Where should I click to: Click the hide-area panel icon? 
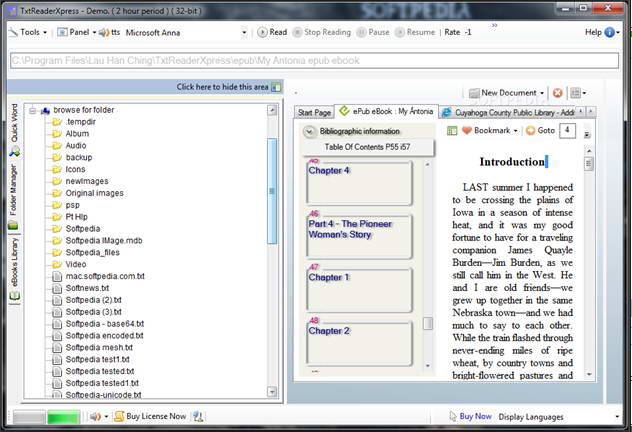276,87
